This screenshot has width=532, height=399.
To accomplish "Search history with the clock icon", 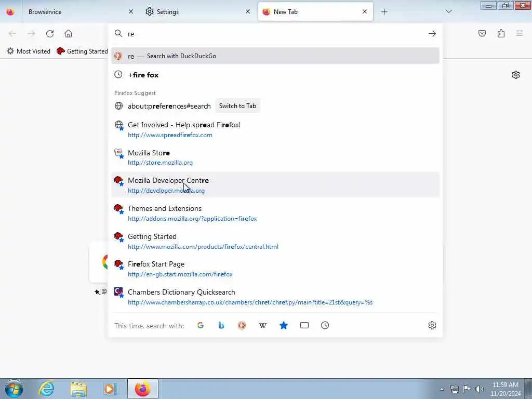I will [x=325, y=325].
